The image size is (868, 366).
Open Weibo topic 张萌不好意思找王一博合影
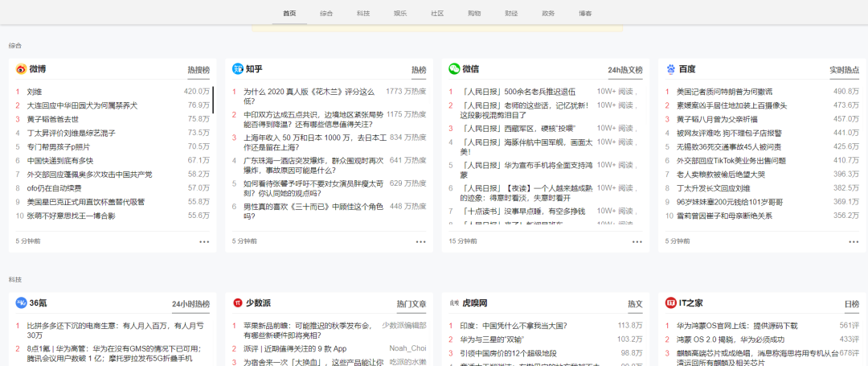(71, 216)
